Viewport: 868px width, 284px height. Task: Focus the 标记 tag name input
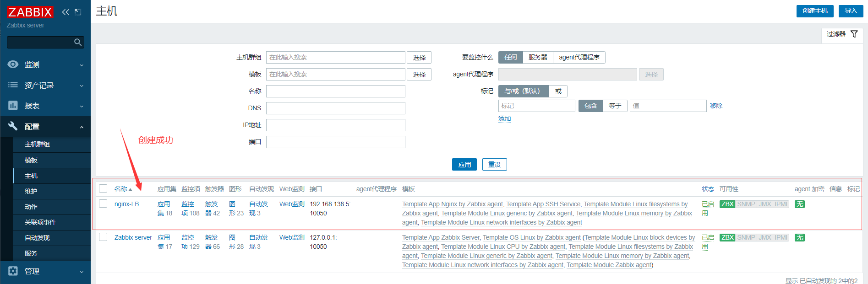[537, 106]
